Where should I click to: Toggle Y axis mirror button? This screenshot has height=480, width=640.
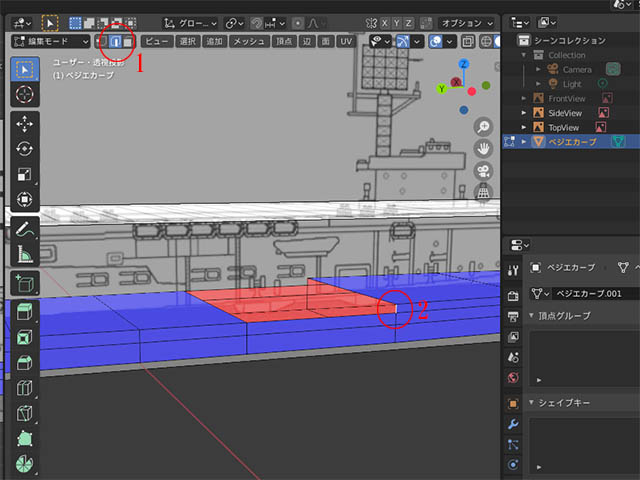click(396, 23)
